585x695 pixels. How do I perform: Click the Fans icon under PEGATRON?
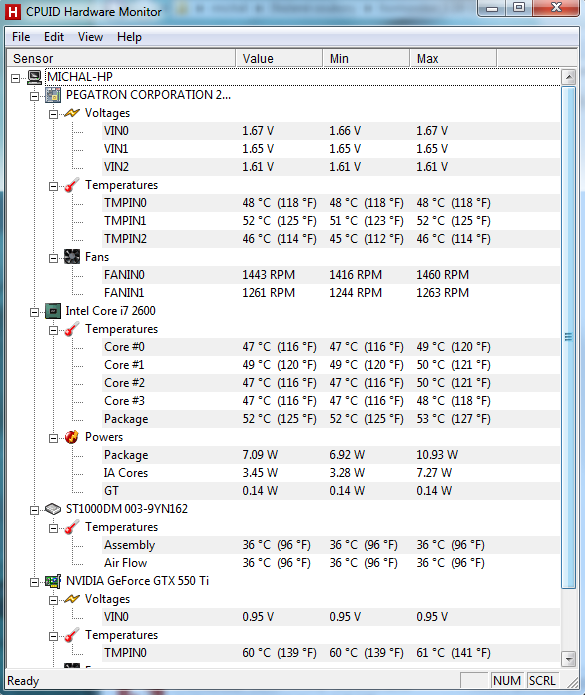(x=72, y=257)
